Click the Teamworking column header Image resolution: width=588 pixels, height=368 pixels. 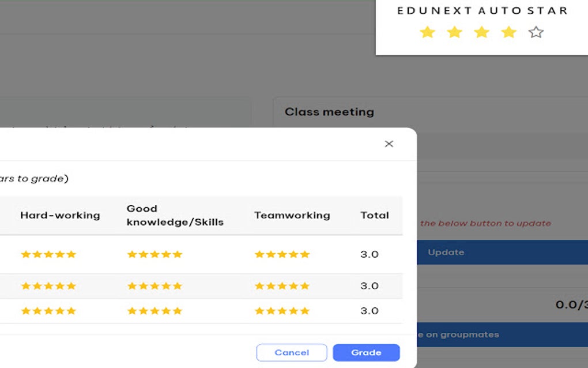(292, 215)
